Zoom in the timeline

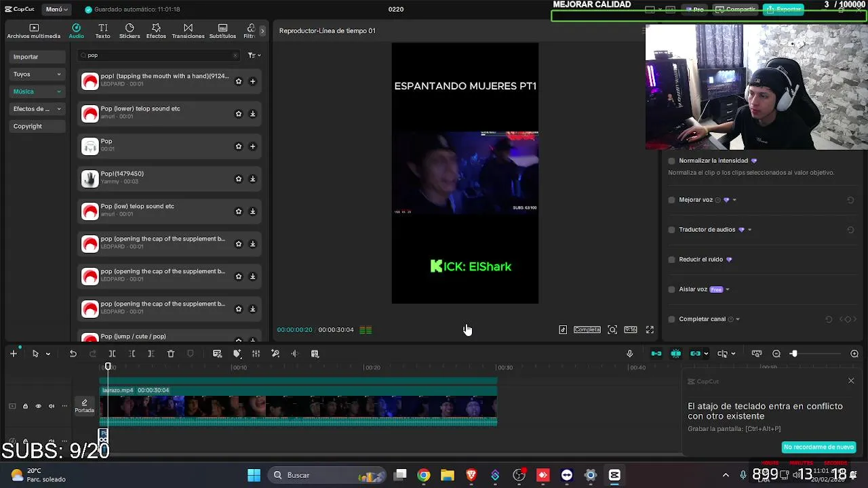click(x=854, y=354)
